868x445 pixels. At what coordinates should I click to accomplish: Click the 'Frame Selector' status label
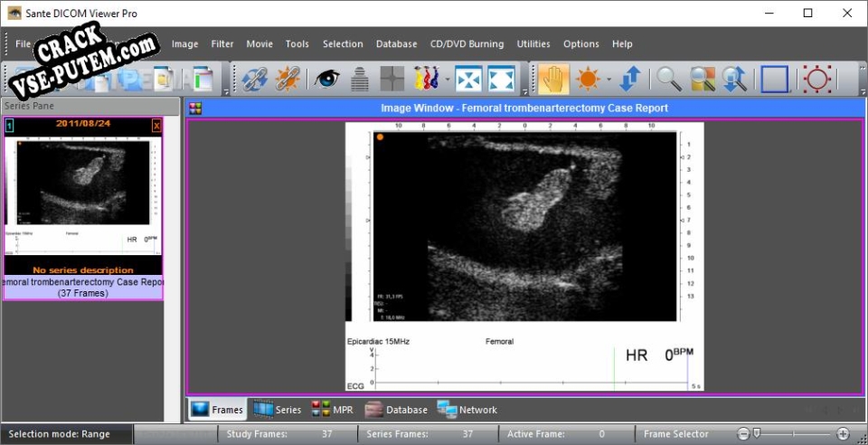(x=676, y=434)
